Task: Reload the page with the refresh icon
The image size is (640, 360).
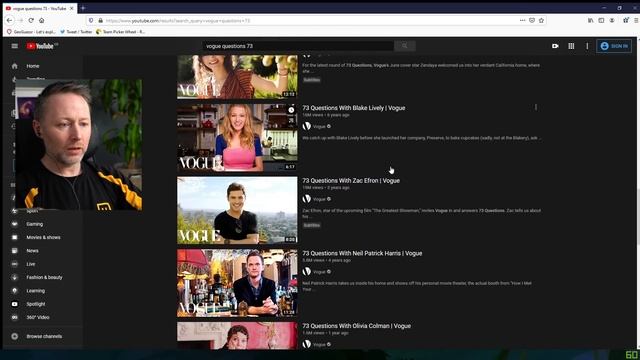Action: [31, 20]
